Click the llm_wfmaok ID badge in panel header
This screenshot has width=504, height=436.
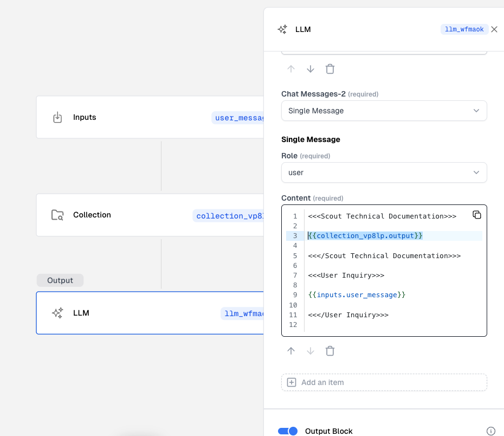point(464,29)
